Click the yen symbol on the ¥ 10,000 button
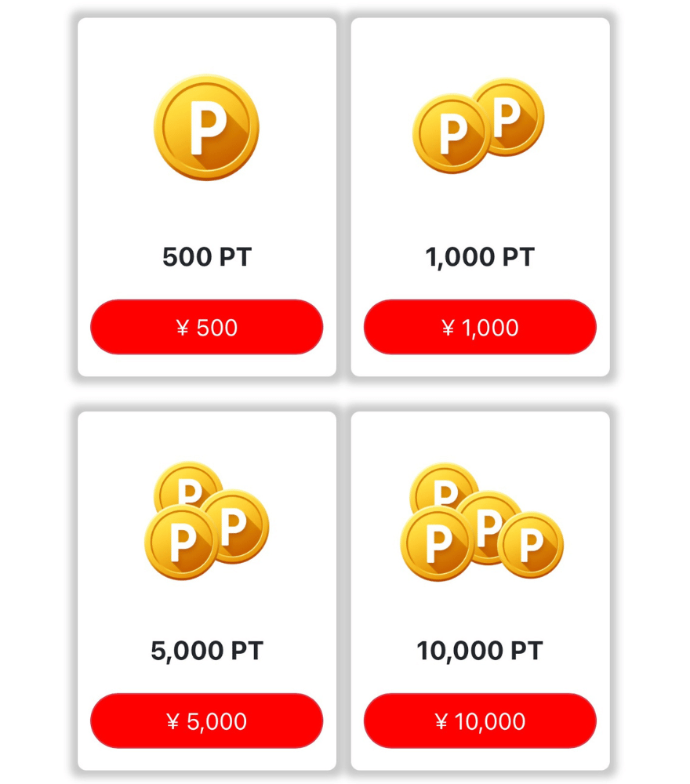 [x=441, y=721]
